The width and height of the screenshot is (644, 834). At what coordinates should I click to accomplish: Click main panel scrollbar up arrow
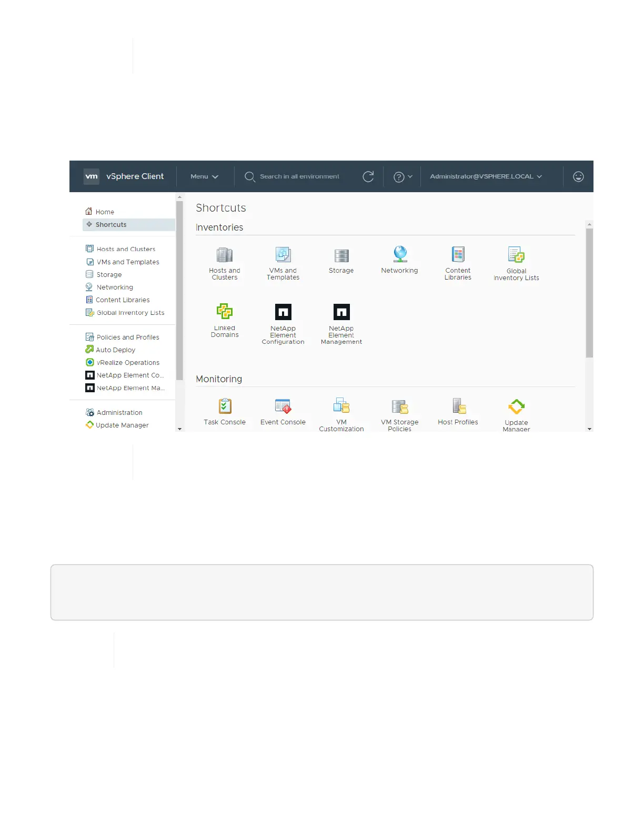click(589, 224)
